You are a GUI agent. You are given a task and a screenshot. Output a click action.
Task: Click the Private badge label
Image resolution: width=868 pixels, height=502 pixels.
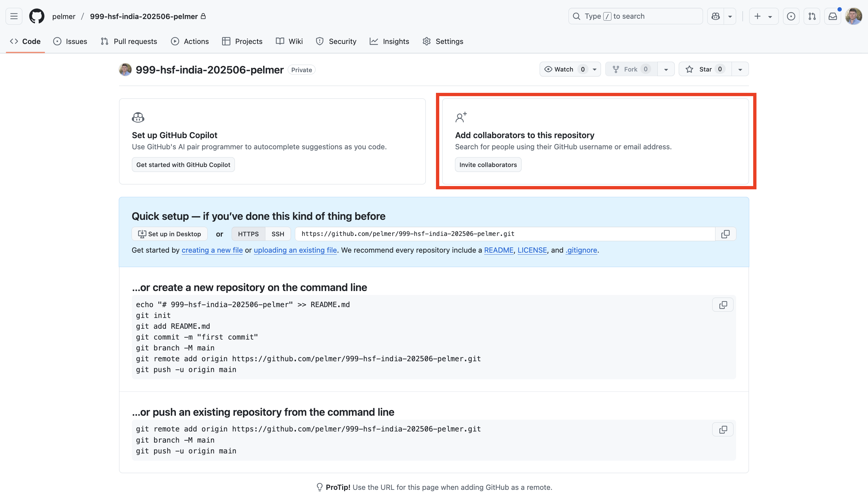point(301,70)
